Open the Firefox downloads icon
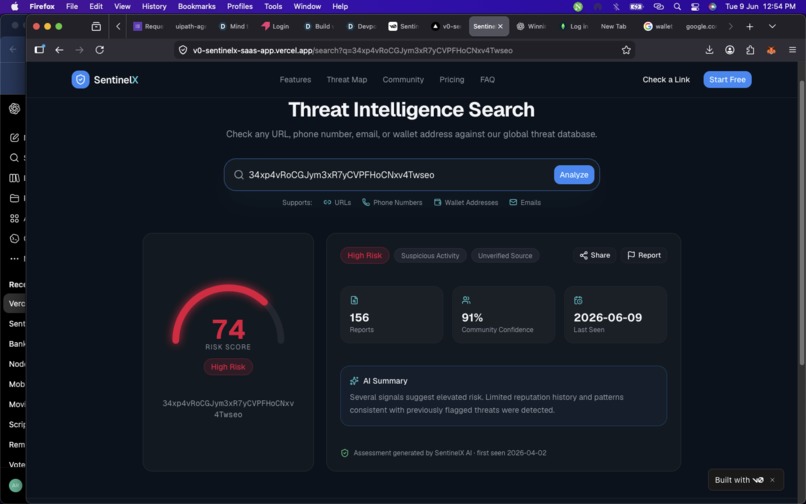The height and width of the screenshot is (504, 806). [709, 50]
